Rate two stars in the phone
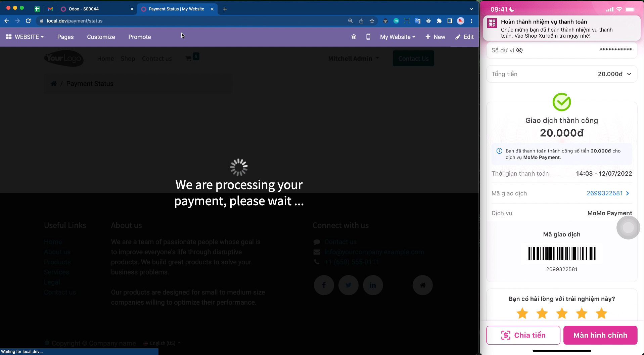 [542, 313]
